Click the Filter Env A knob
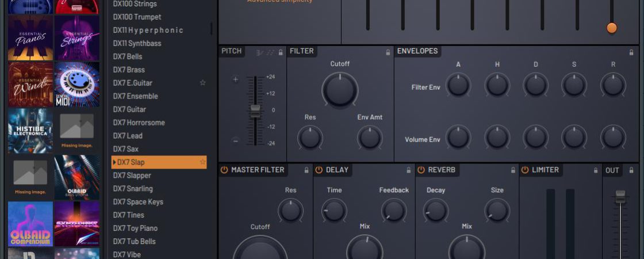 [x=458, y=86]
